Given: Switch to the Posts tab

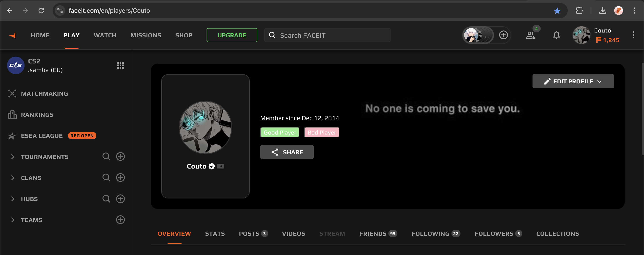Looking at the screenshot, I should click(253, 233).
